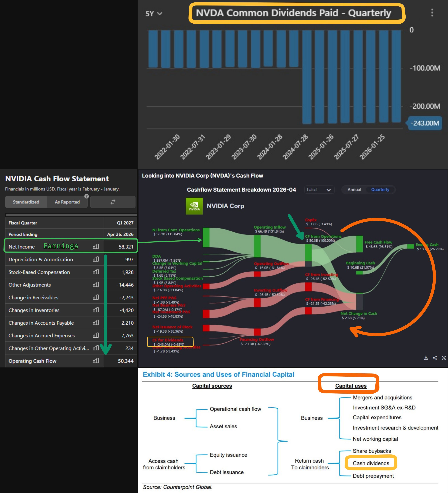Click the -243.00M value tag on chart

(425, 123)
